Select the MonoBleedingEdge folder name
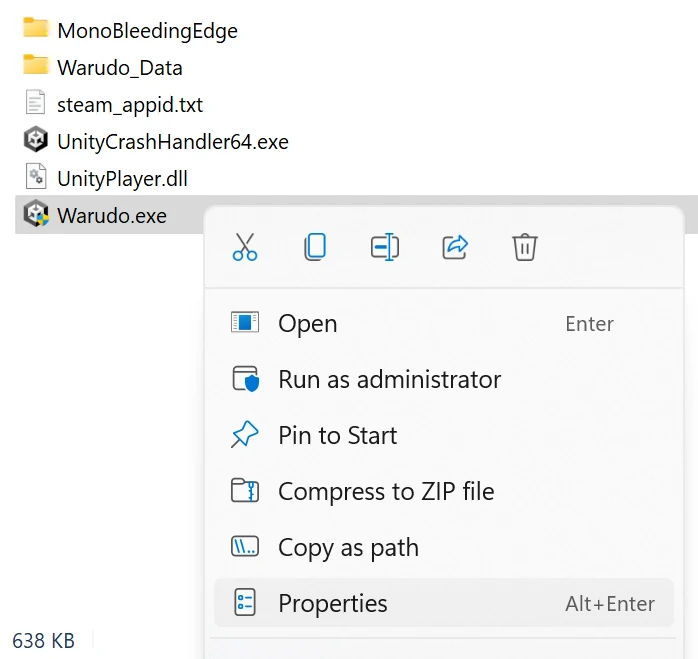This screenshot has height=659, width=698. point(147,31)
